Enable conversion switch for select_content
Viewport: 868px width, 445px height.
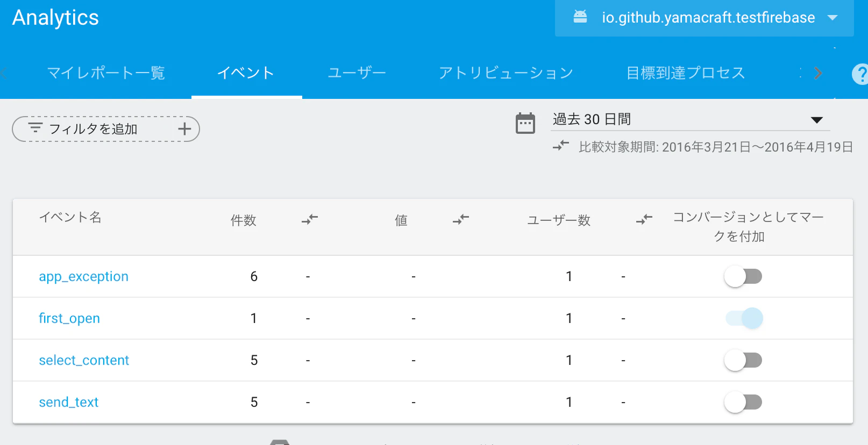743,360
